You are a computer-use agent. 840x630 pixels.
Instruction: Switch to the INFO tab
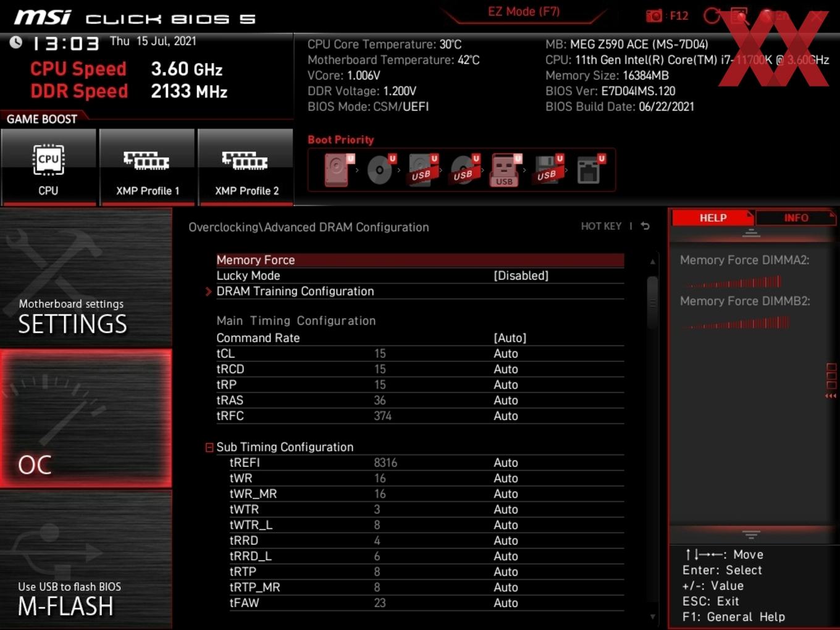pos(796,218)
